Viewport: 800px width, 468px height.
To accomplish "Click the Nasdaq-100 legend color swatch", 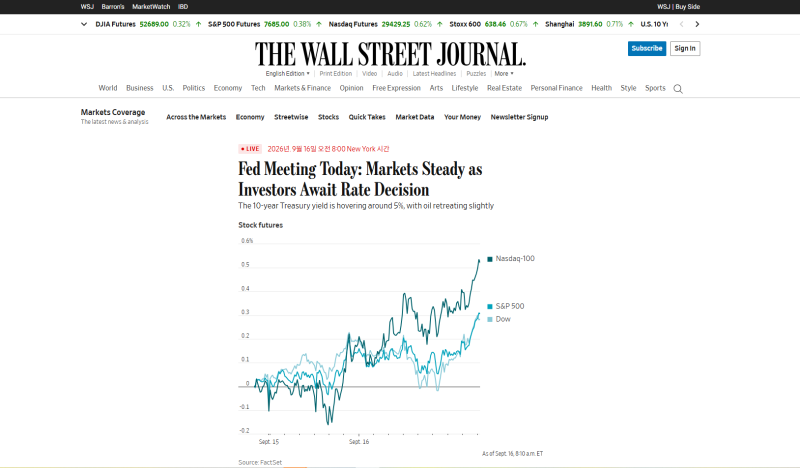I will click(x=490, y=259).
